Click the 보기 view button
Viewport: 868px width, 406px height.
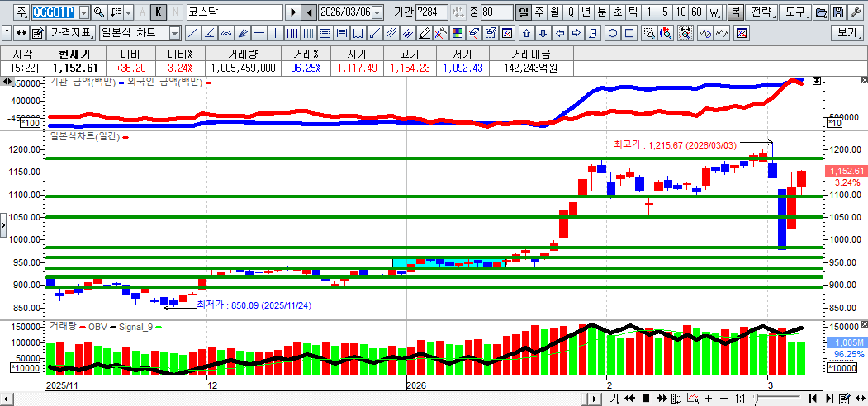[847, 33]
